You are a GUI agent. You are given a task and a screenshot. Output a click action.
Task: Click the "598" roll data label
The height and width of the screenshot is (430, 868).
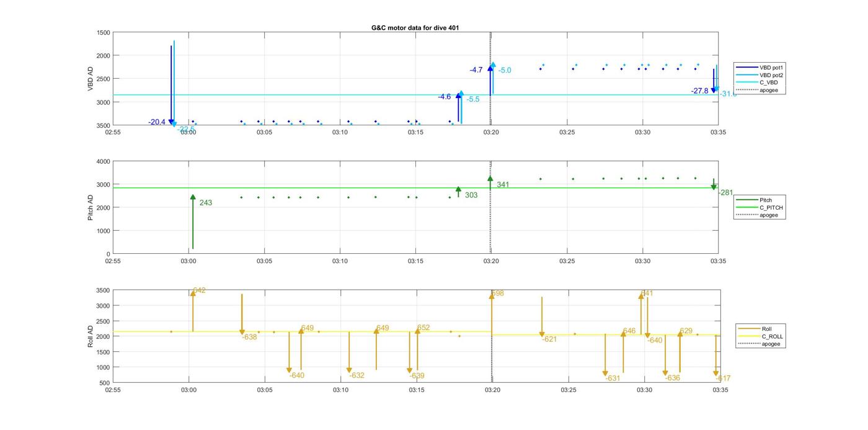point(497,293)
